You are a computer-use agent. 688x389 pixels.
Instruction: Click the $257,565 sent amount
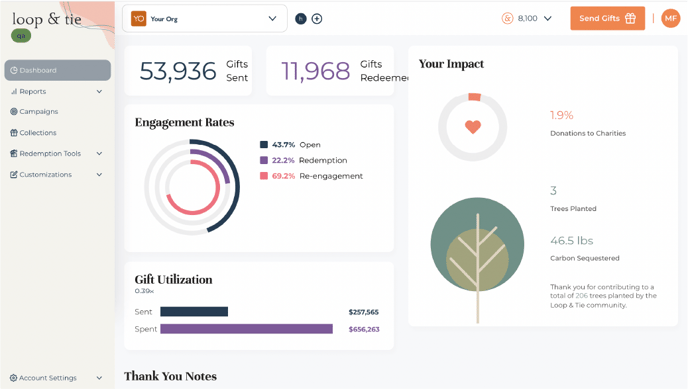coord(364,312)
